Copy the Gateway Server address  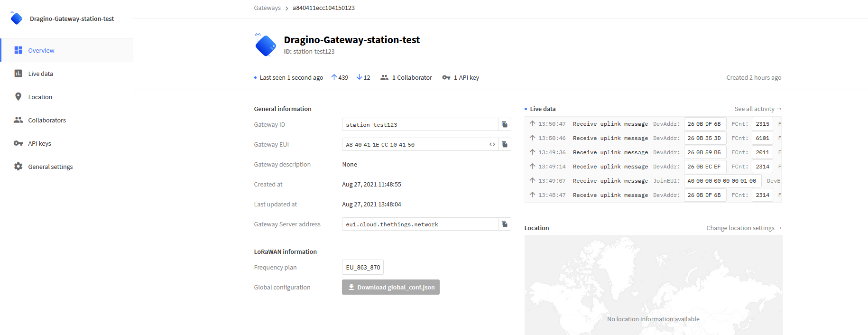pyautogui.click(x=505, y=224)
